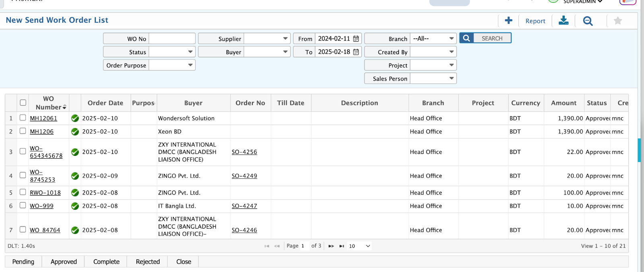The image size is (644, 272).
Task: Toggle the magnifier search panel icon
Action: pos(588,21)
